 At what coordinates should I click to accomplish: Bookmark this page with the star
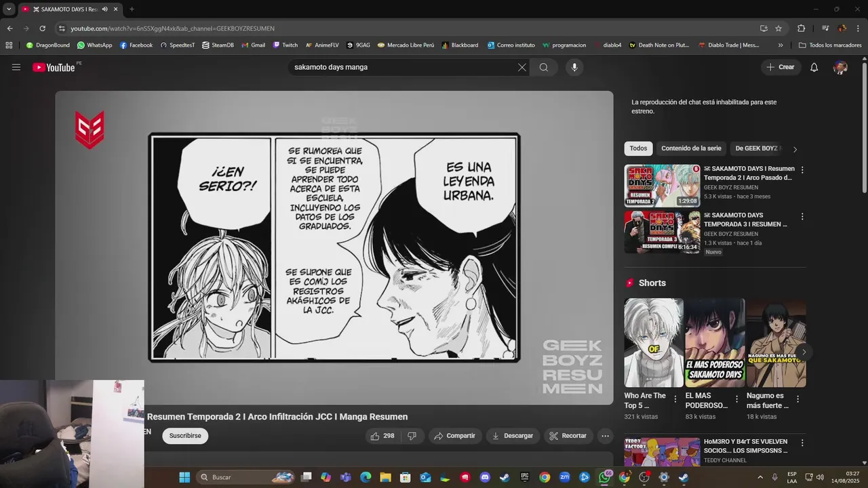tap(778, 28)
